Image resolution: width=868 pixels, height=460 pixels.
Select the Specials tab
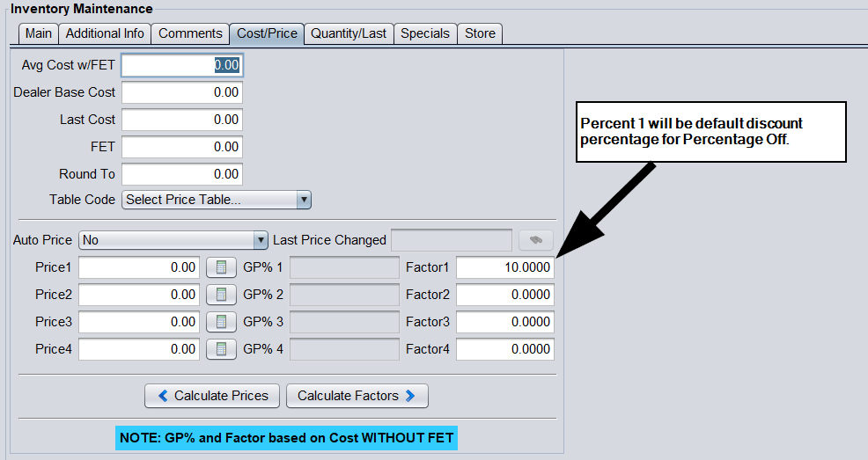tap(425, 33)
